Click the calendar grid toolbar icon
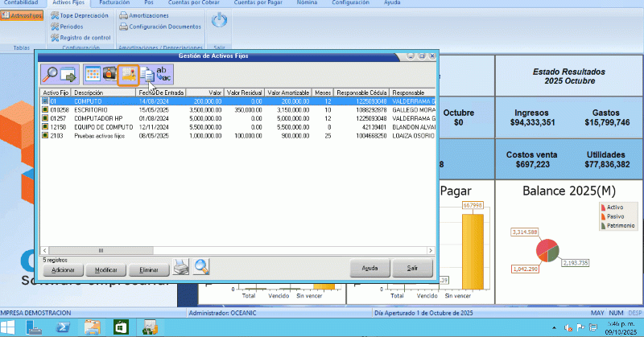 [93, 75]
